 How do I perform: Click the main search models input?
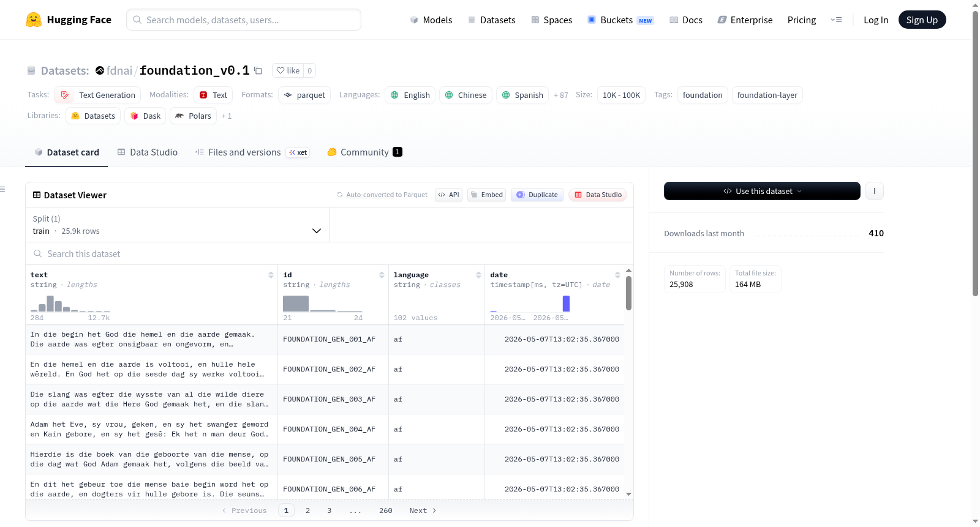(x=244, y=20)
